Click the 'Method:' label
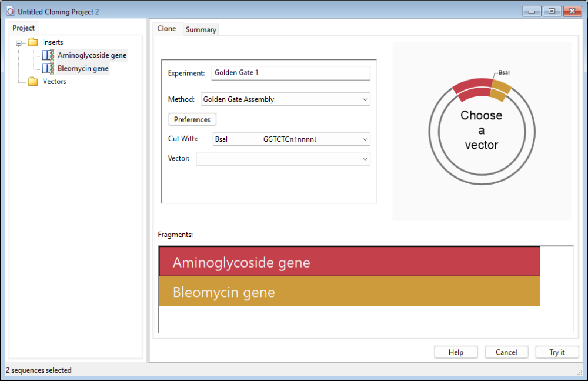This screenshot has width=588, height=381. coord(181,99)
